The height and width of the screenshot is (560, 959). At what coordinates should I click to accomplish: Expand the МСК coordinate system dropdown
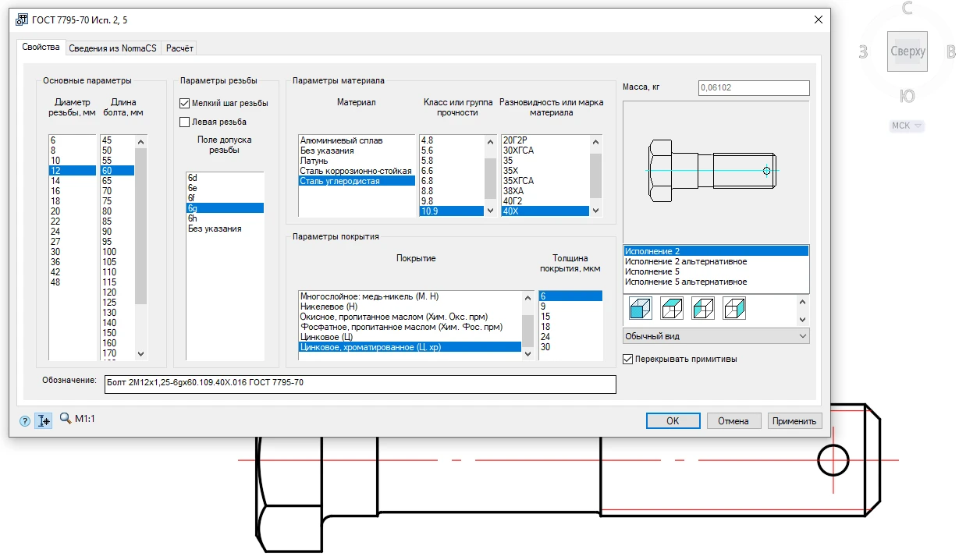[x=907, y=126]
